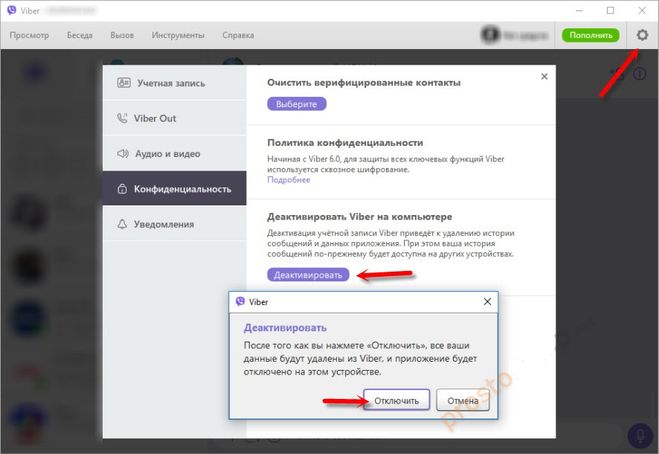Close the Деактивировать confirmation dialog
659x454 pixels.
(x=487, y=301)
